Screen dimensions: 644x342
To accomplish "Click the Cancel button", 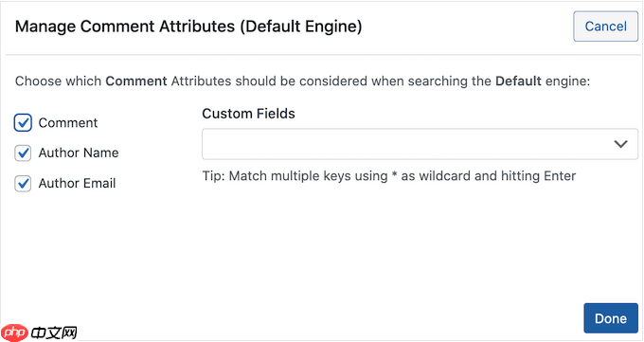I will [x=605, y=27].
